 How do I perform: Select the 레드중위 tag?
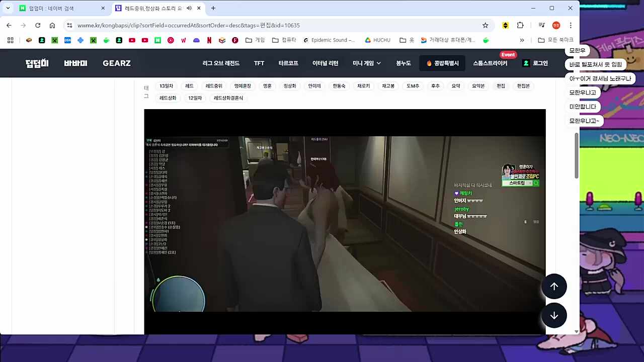(214, 86)
